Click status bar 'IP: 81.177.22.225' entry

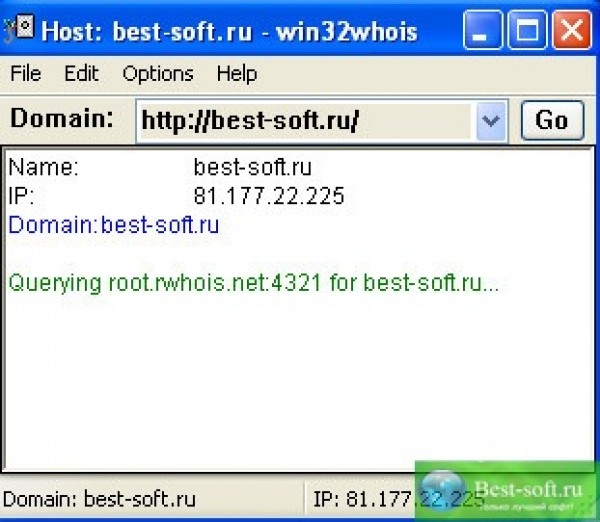coord(398,499)
